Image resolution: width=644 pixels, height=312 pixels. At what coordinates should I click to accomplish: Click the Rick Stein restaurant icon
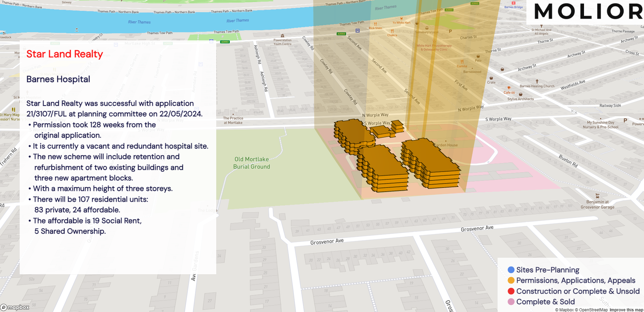pyautogui.click(x=375, y=24)
